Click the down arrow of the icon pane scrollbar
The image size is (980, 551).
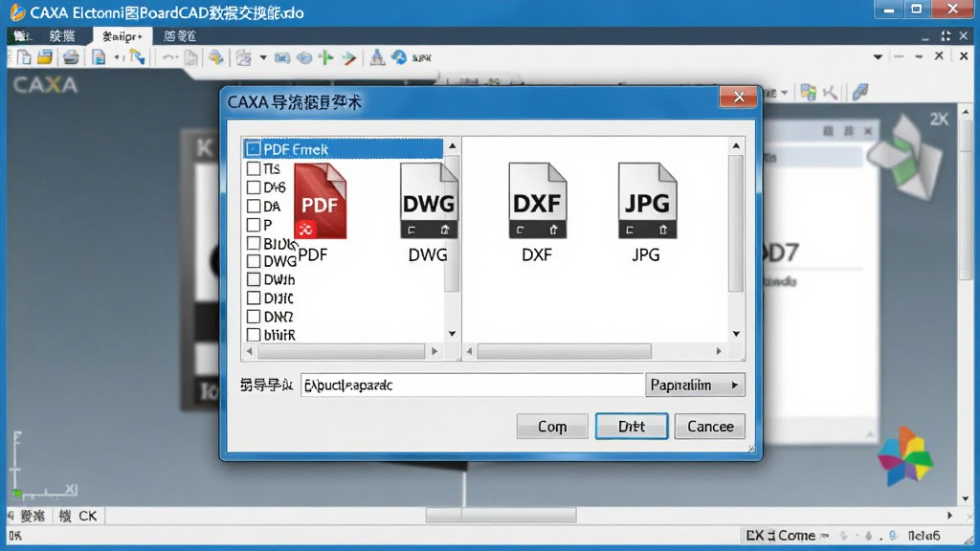pos(736,334)
